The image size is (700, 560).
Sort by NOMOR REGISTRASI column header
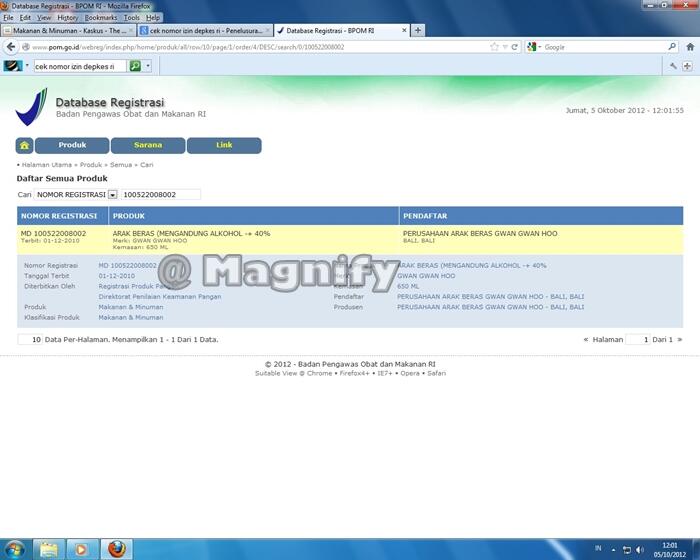coord(59,216)
